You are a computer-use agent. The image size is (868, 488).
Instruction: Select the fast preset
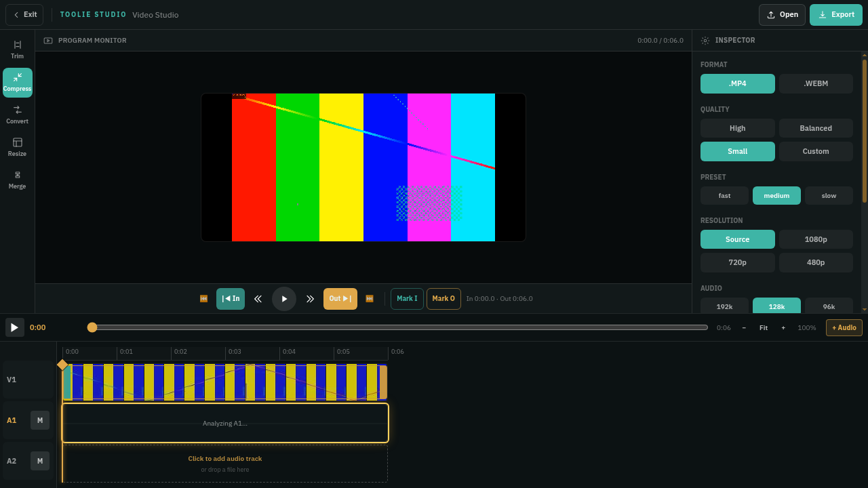[724, 195]
